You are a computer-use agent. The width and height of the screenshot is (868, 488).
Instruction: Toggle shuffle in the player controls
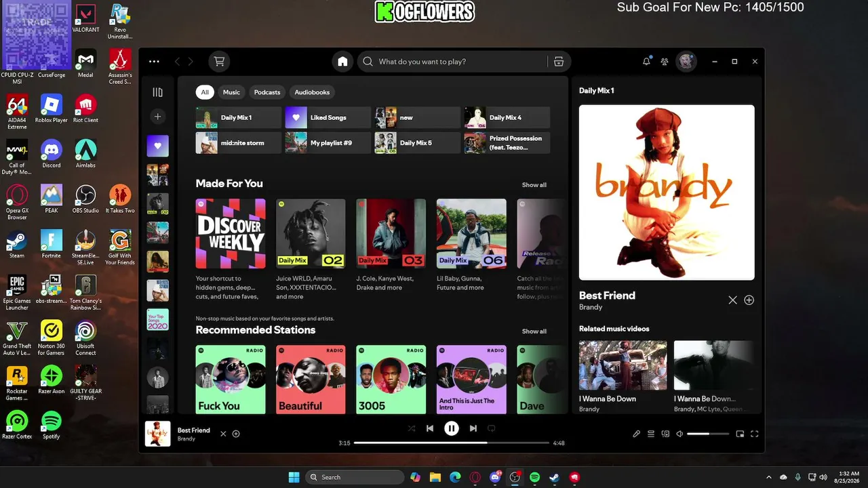coord(411,428)
